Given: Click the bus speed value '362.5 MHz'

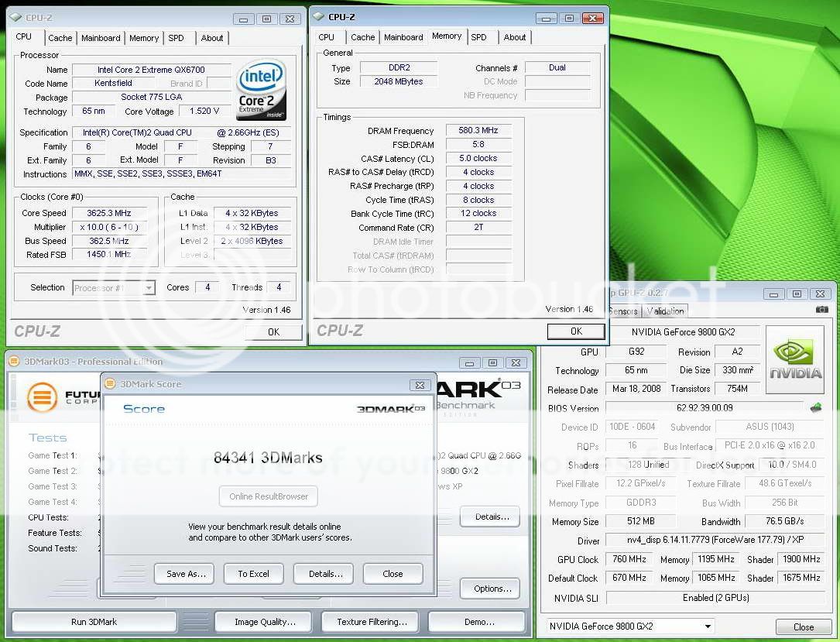Looking at the screenshot, I should click(109, 241).
